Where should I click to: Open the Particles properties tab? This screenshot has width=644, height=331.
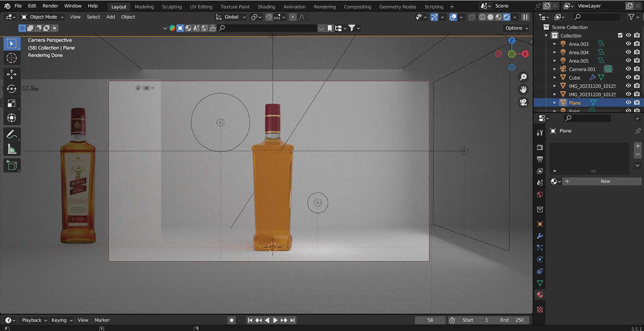540,248
